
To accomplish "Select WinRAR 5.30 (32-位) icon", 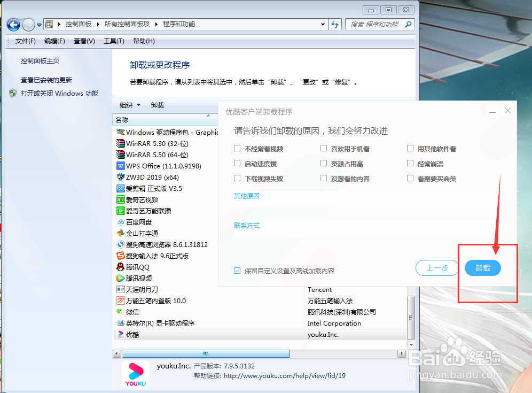I will pyautogui.click(x=120, y=143).
